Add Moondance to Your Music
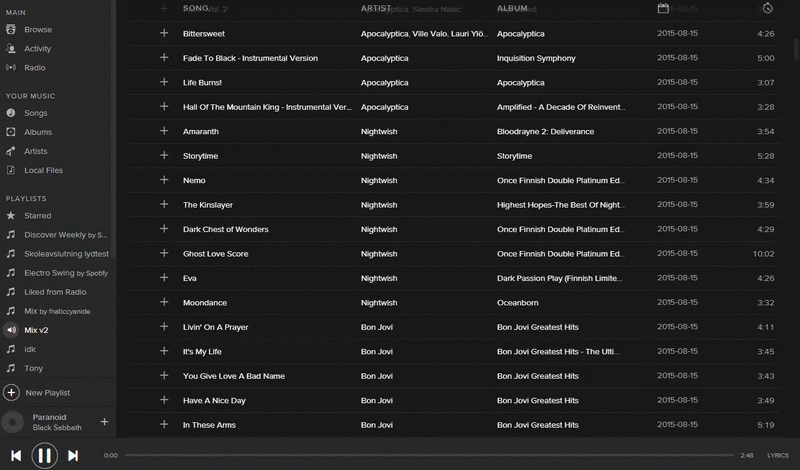Screen dimensions: 800x470 click(x=164, y=303)
